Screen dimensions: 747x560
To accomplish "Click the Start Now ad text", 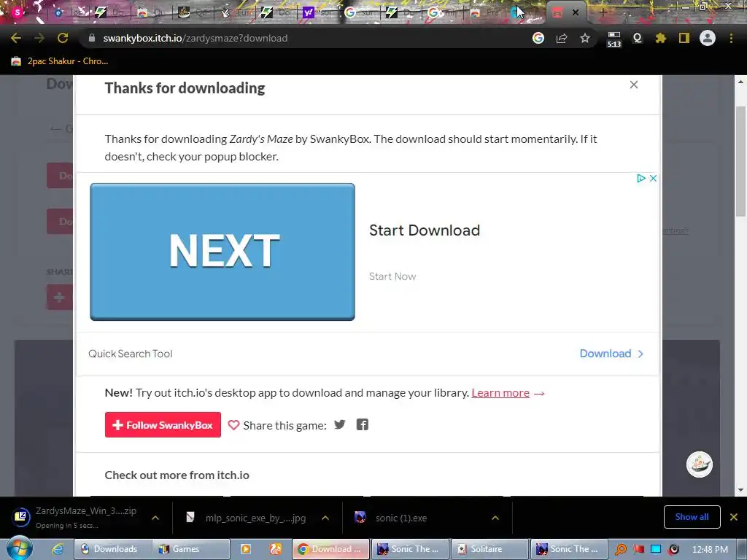I will 392,276.
